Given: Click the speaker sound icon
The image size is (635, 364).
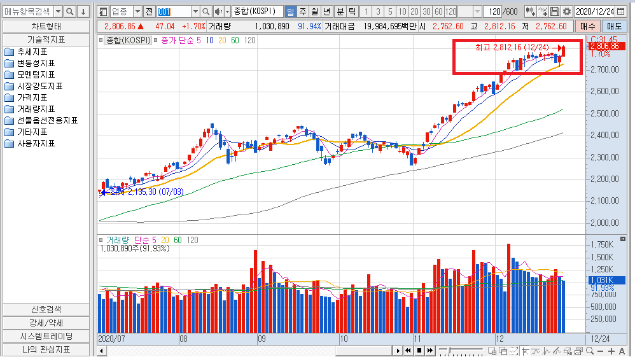Looking at the screenshot, I should 219,11.
